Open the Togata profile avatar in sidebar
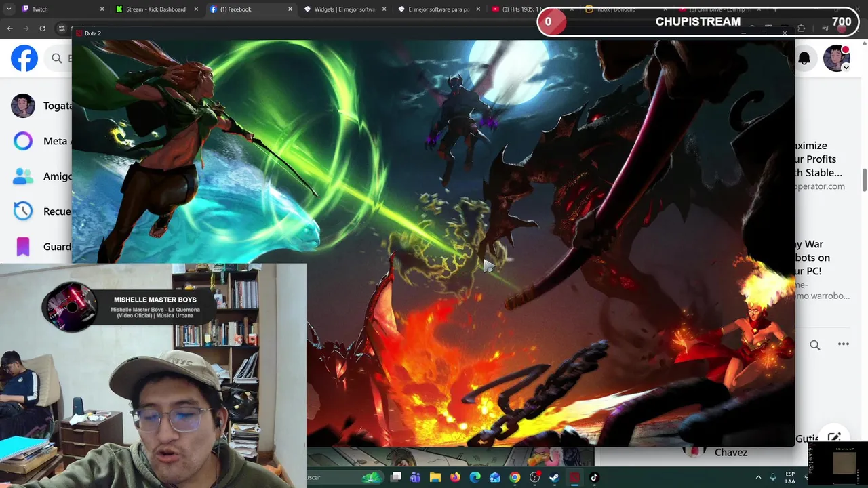The width and height of the screenshot is (868, 488). click(23, 106)
